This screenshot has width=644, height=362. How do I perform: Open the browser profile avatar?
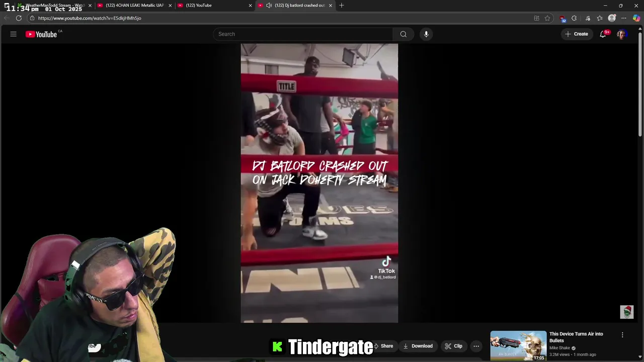point(612,18)
